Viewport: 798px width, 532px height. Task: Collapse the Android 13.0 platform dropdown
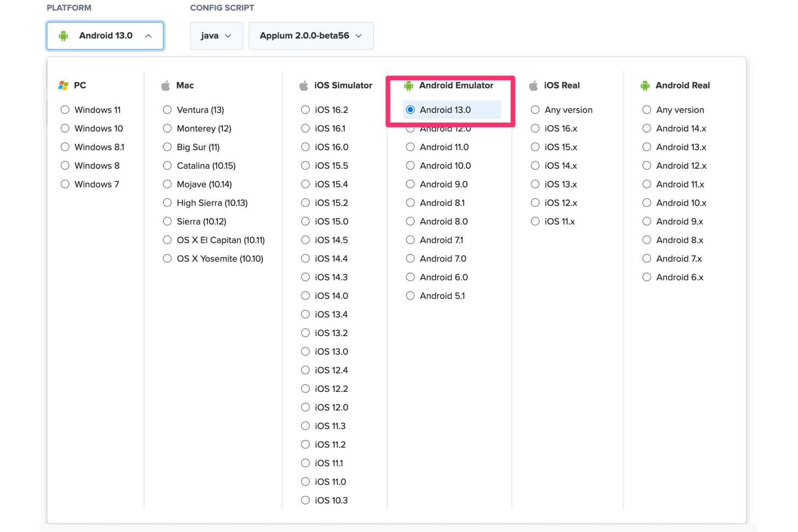(105, 36)
